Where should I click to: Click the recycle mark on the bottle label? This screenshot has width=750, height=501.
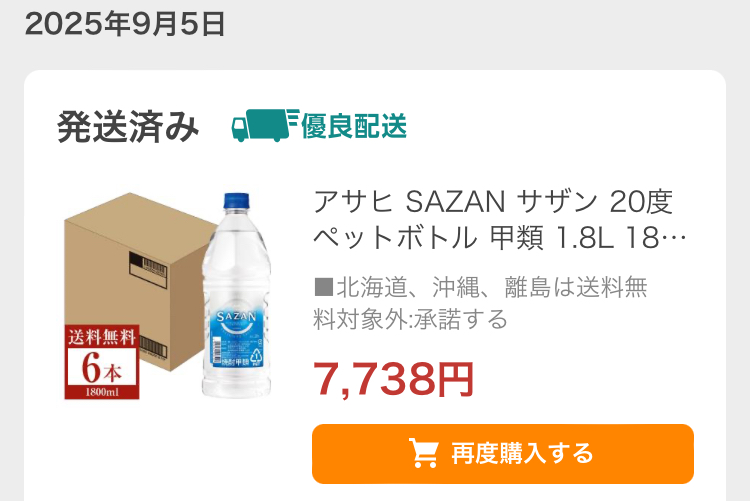point(257,357)
